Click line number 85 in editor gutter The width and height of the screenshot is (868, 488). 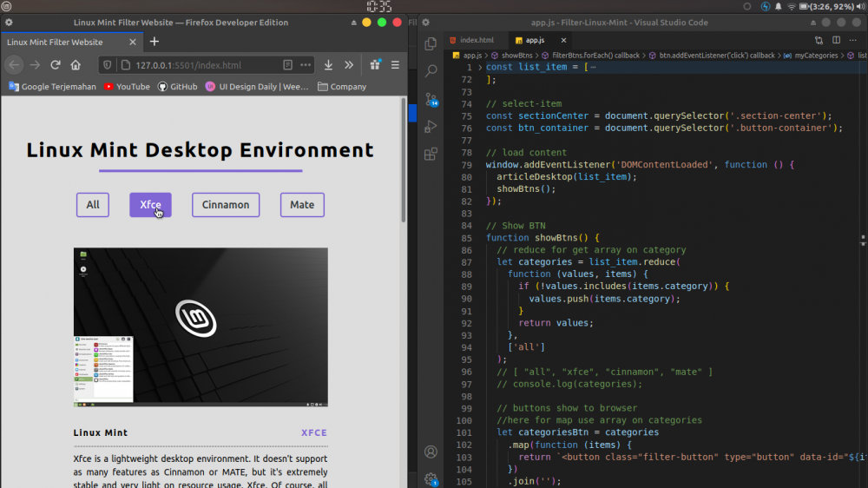point(466,238)
